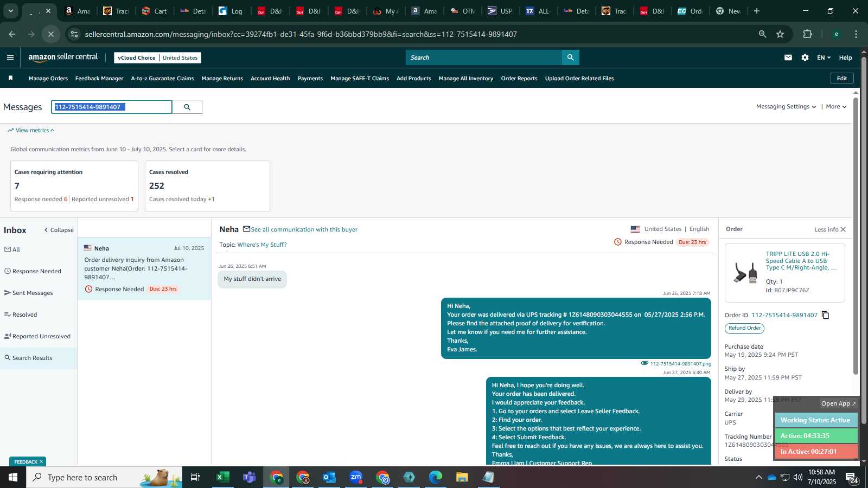Viewport: 868px width, 488px height.
Task: Select the Search Results folder
Action: pyautogui.click(x=28, y=358)
